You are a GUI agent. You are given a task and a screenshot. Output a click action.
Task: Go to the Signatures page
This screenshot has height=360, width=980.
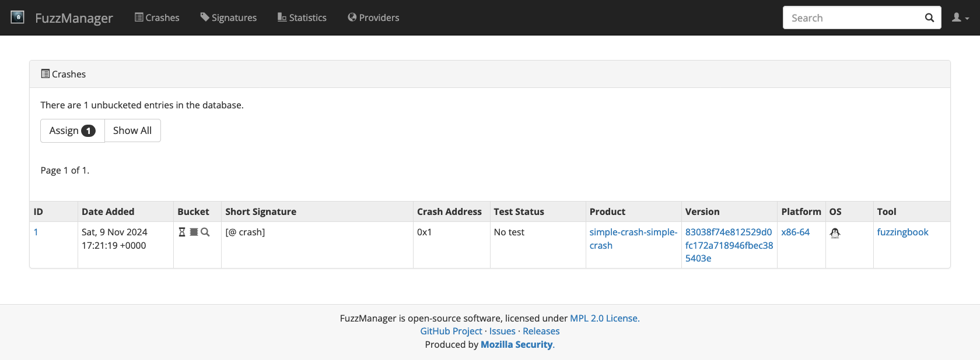[228, 17]
